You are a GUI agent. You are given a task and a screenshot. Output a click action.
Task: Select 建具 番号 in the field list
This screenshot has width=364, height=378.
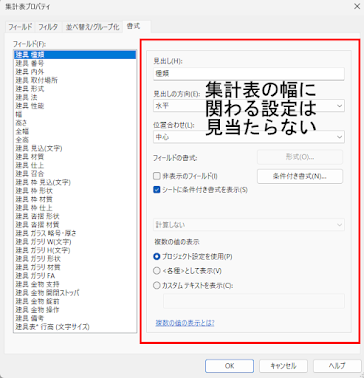75,63
